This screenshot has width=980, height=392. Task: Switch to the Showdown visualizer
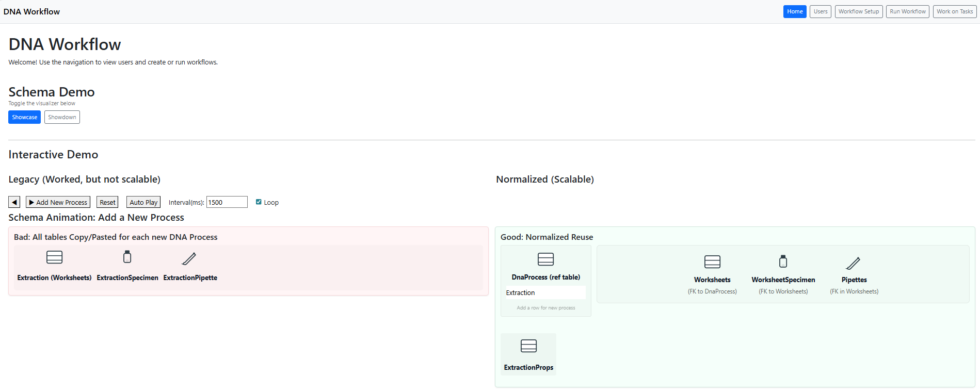point(62,117)
